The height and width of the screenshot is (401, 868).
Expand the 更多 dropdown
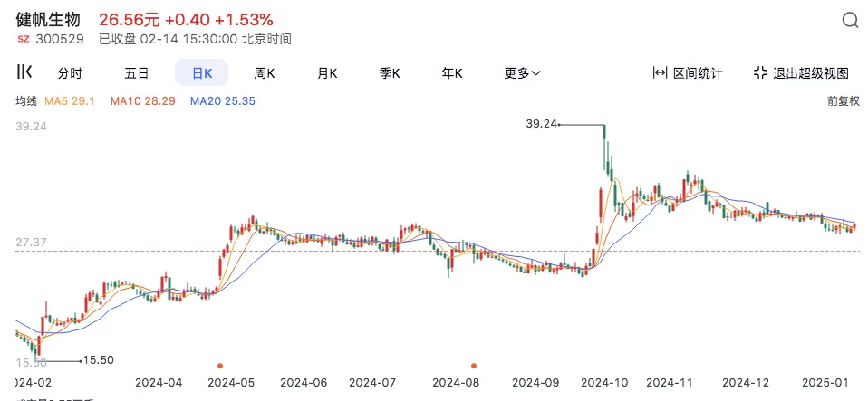tap(522, 73)
